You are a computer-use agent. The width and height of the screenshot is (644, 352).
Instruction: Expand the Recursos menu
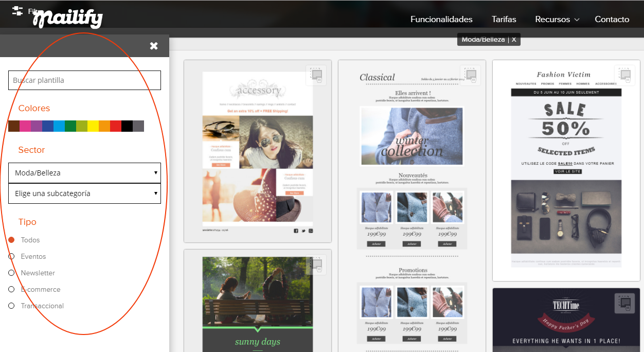point(558,20)
